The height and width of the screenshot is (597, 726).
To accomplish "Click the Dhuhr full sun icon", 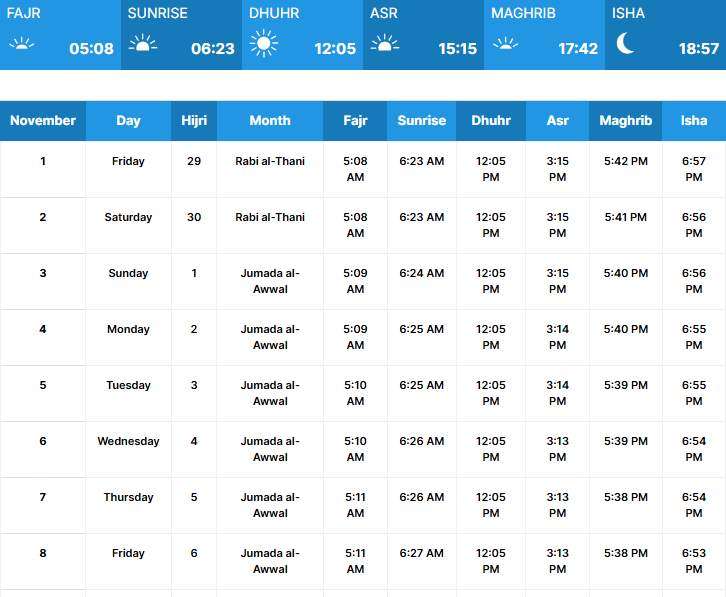I will click(264, 43).
